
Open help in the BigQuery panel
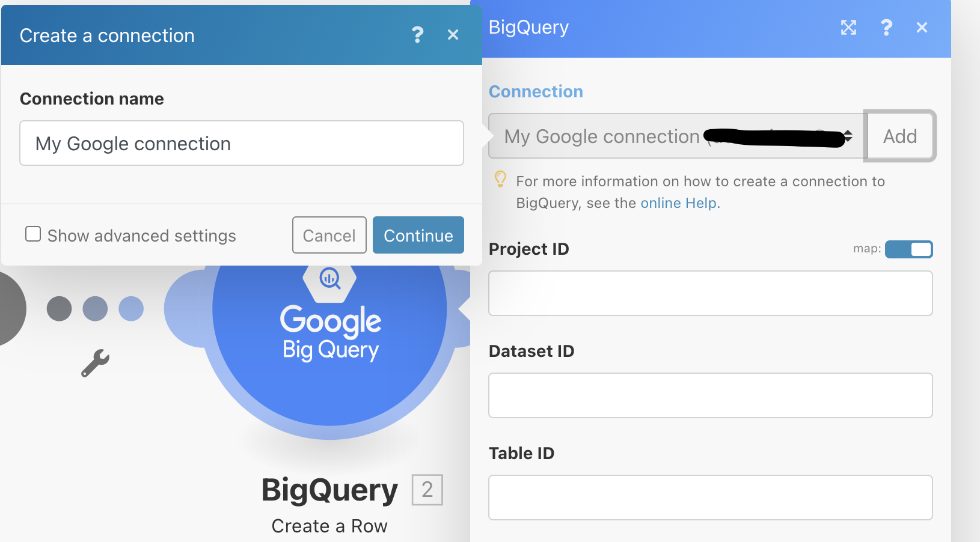[886, 27]
